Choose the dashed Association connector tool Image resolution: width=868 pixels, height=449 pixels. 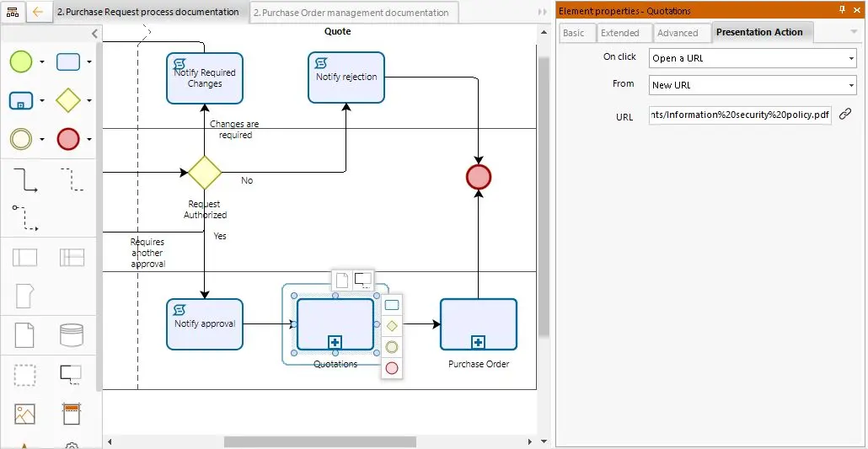tap(72, 179)
